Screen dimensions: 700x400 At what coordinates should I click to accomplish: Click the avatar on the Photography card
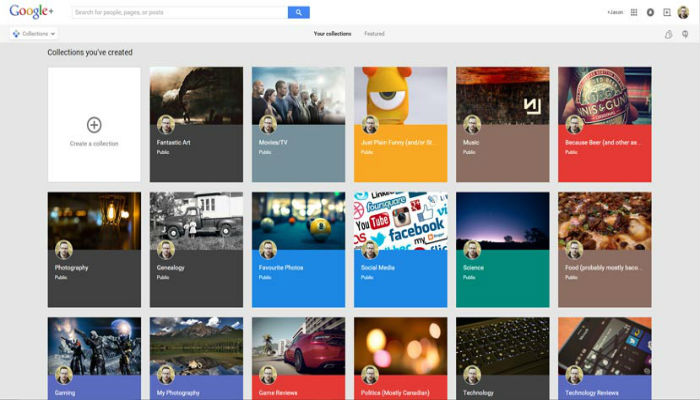click(64, 250)
